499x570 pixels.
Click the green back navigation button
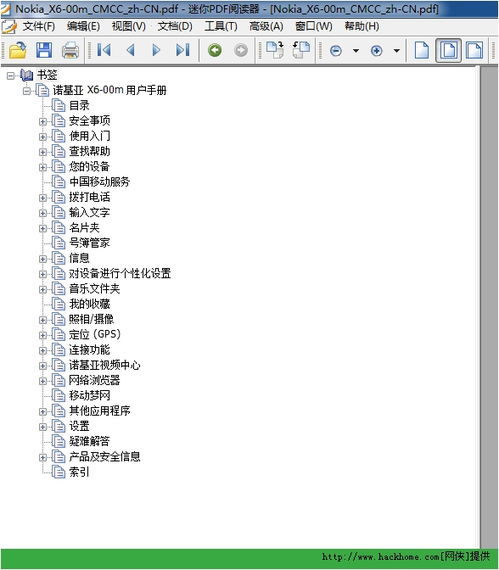[x=215, y=50]
